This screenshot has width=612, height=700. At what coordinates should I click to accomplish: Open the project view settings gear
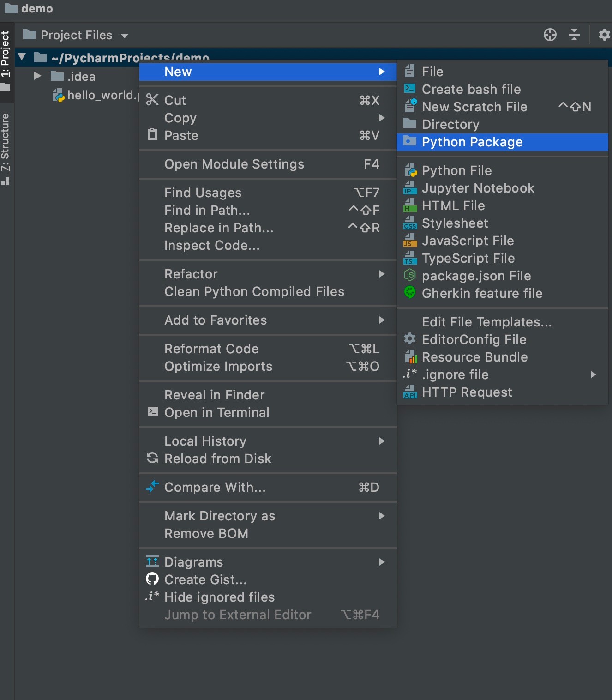604,35
